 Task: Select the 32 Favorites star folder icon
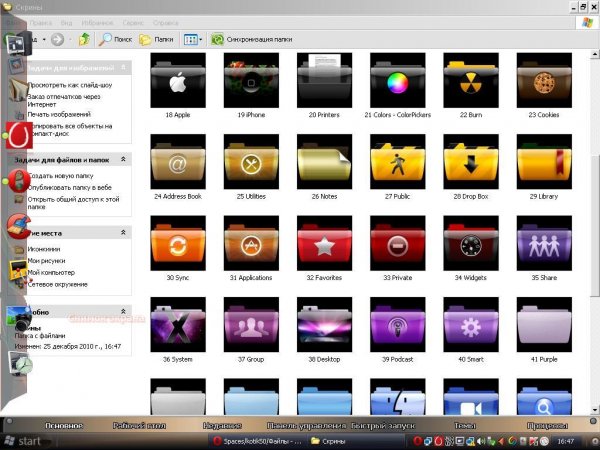click(324, 243)
